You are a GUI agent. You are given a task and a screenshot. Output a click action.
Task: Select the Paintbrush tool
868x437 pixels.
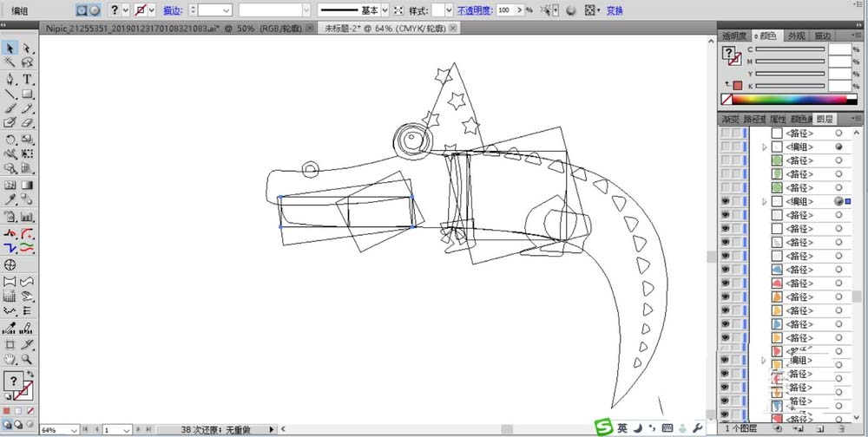10,109
